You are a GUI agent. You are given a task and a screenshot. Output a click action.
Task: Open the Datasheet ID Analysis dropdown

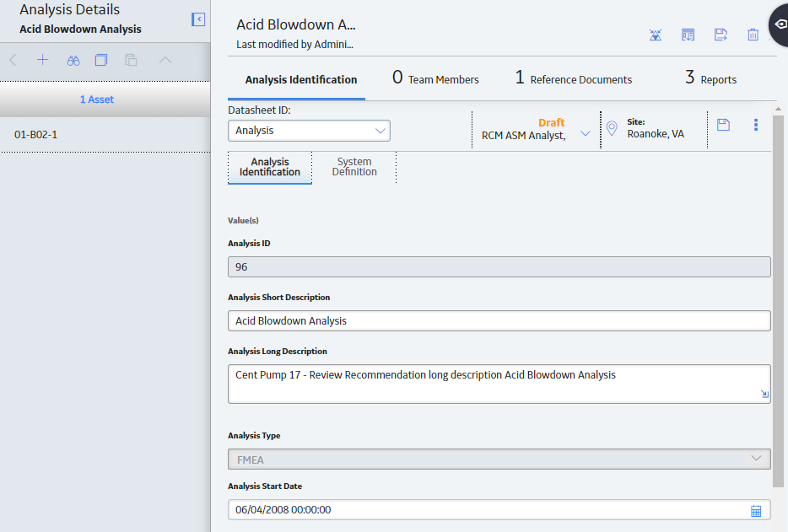(309, 131)
